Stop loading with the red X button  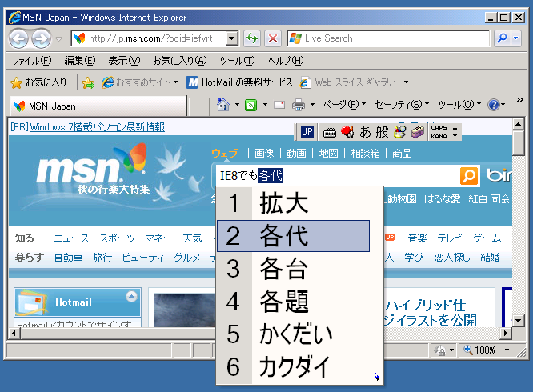tap(273, 38)
